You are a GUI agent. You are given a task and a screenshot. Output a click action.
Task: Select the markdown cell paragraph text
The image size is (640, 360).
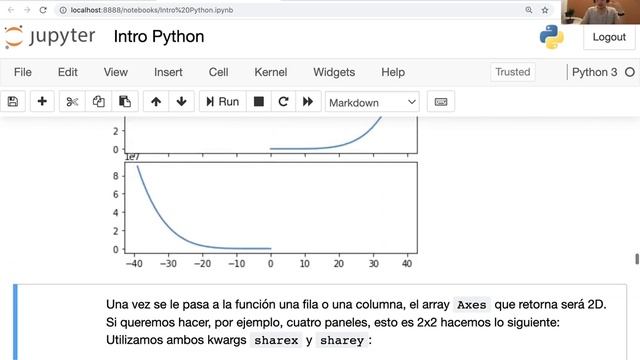(356, 322)
